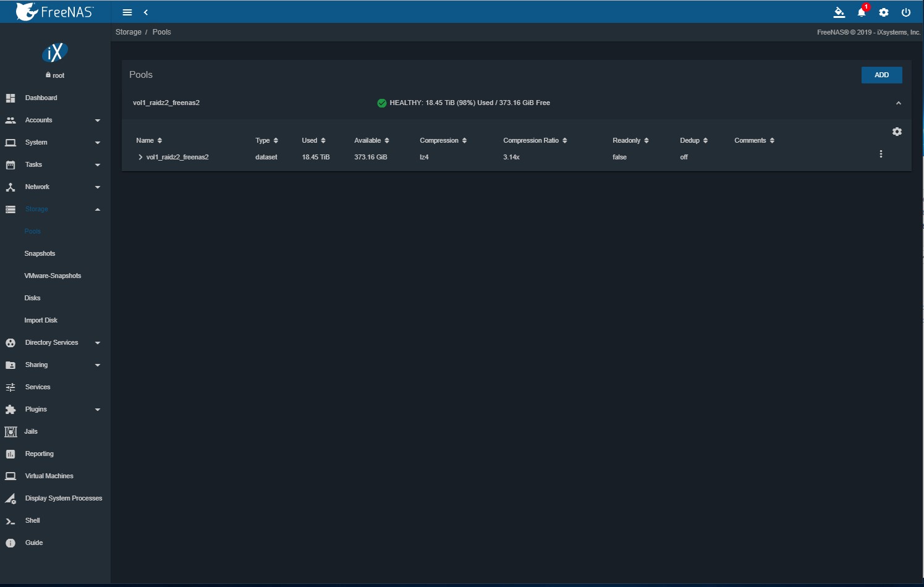This screenshot has width=924, height=587.
Task: Open the settings gear in top bar
Action: click(884, 12)
